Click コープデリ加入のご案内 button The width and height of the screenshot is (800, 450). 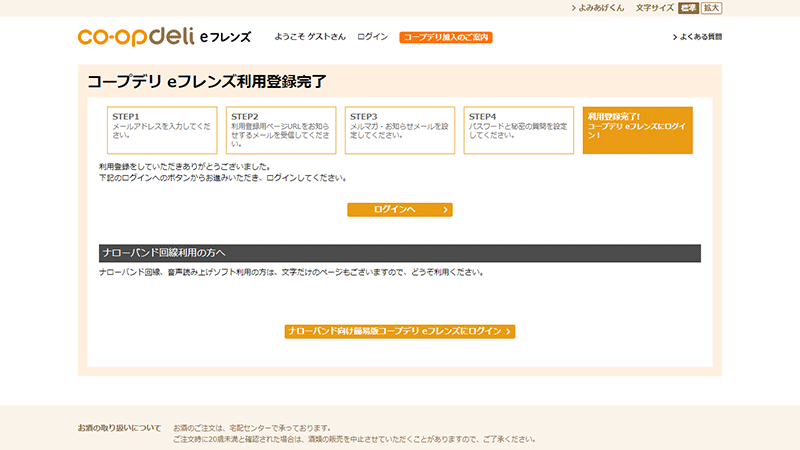tap(445, 37)
